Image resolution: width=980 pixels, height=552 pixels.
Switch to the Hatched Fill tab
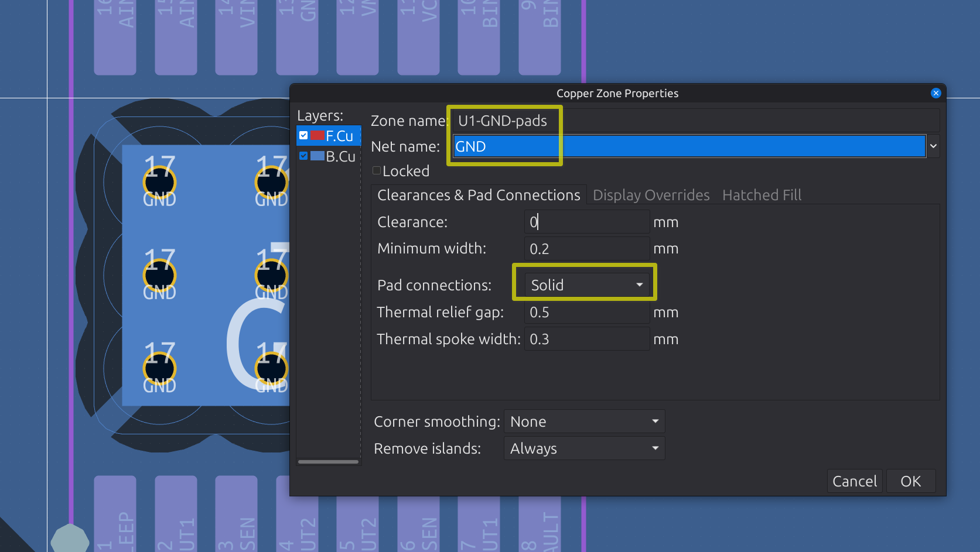762,195
